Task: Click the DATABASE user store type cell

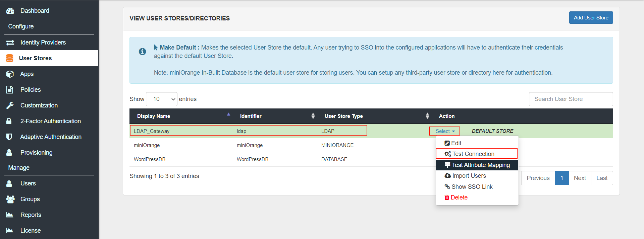Action: click(334, 159)
